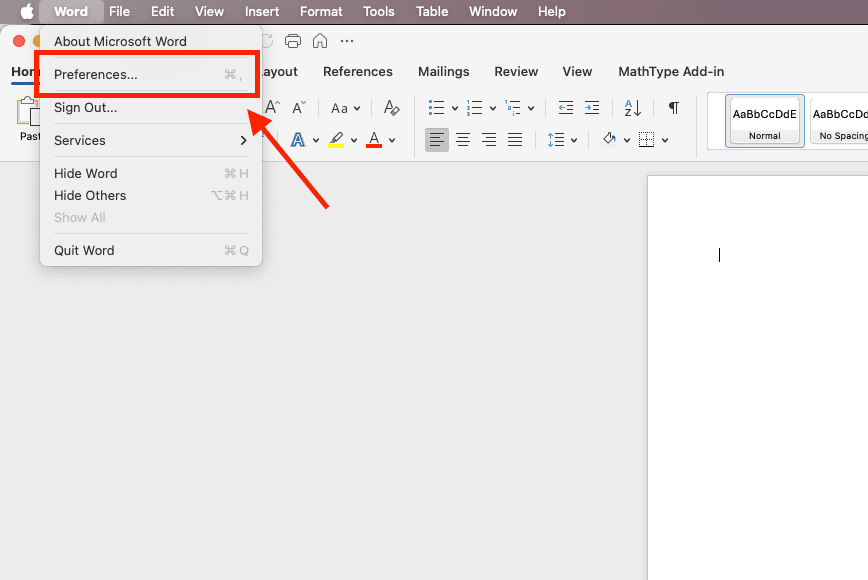Choose Preferences... from the Word menu

coord(151,74)
